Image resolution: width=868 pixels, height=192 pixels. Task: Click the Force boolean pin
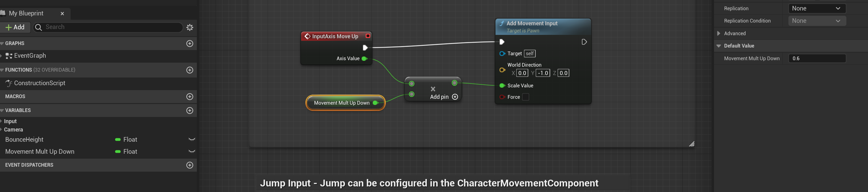tap(502, 97)
